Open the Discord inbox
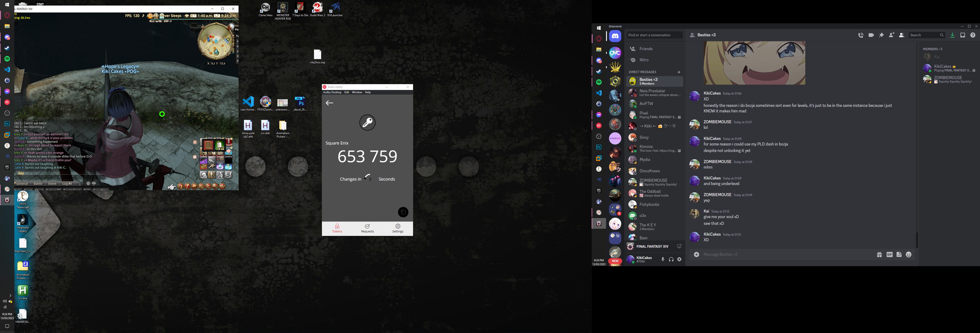Image resolution: width=980 pixels, height=333 pixels. tap(962, 35)
